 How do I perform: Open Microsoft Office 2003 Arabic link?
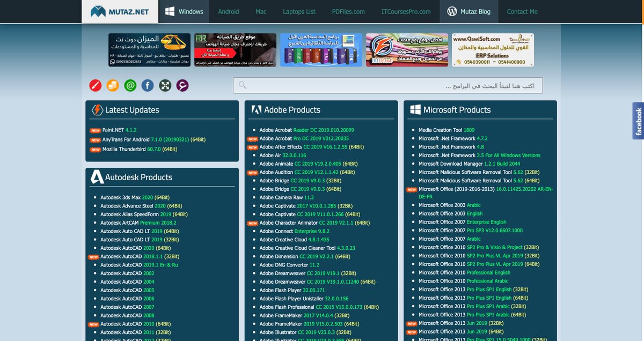pyautogui.click(x=450, y=205)
